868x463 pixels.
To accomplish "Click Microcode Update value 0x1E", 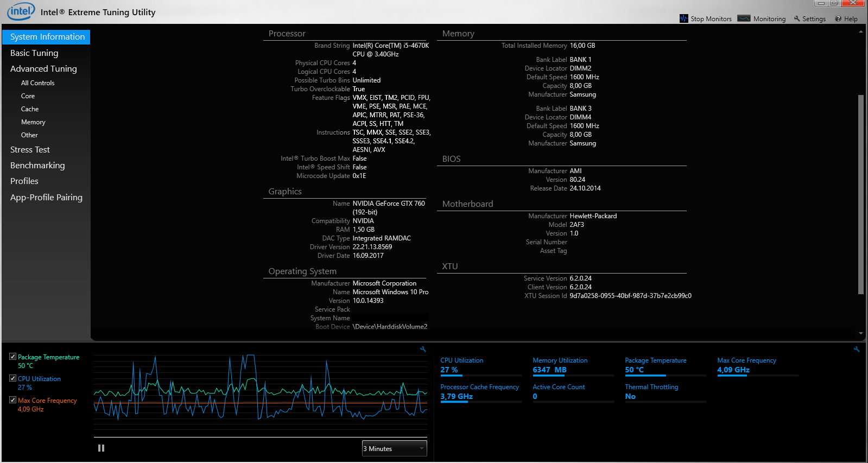I will (359, 176).
